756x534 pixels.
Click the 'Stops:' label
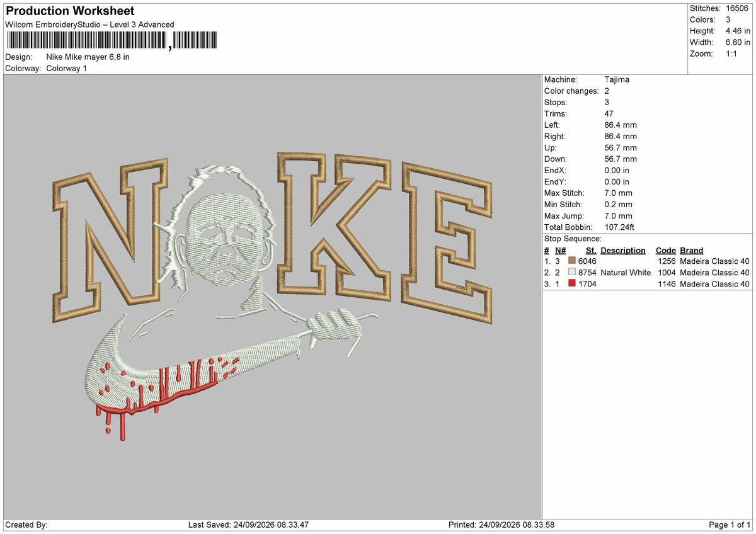pos(556,102)
